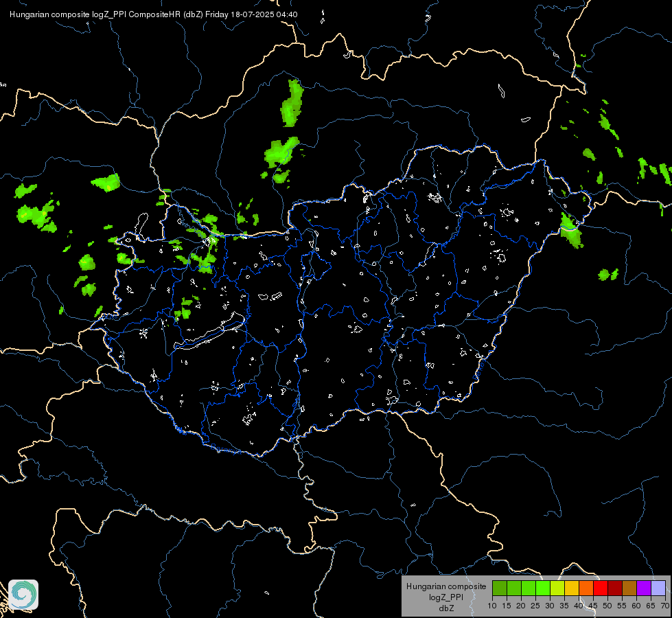The width and height of the screenshot is (672, 618).
Task: Click the swirl logo icon in the corner
Action: pos(23,595)
